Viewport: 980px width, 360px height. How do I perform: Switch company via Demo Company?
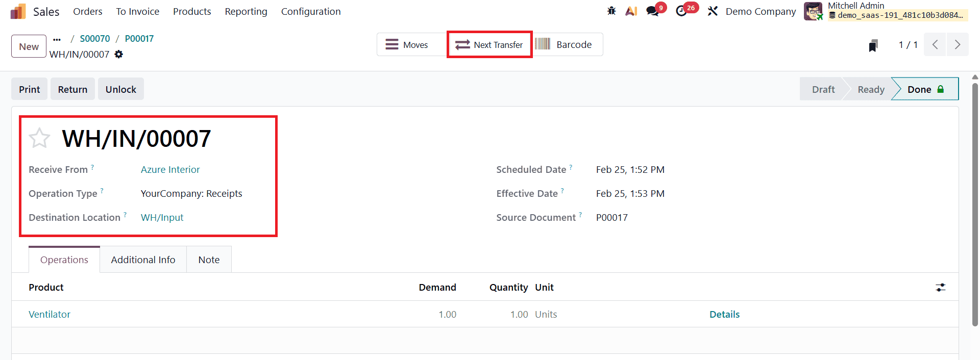point(761,11)
